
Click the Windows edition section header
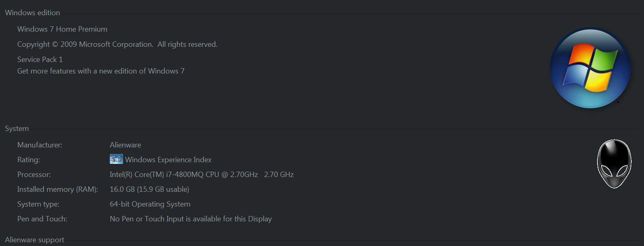click(x=32, y=13)
